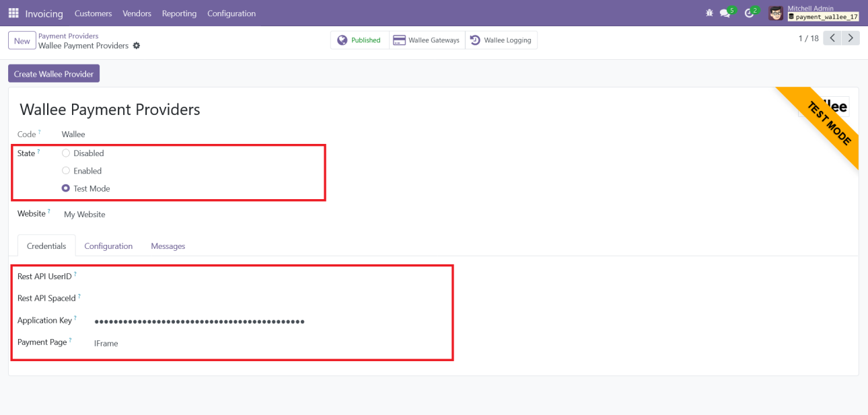The width and height of the screenshot is (868, 415).
Task: Click the Wallee Gateways button
Action: point(427,40)
